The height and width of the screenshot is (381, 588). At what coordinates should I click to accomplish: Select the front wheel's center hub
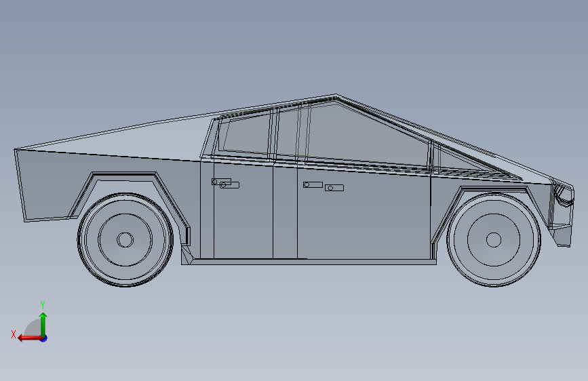click(x=494, y=240)
